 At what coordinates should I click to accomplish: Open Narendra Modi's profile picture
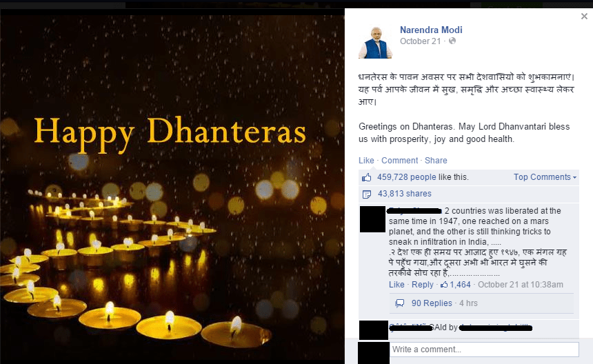pos(376,42)
